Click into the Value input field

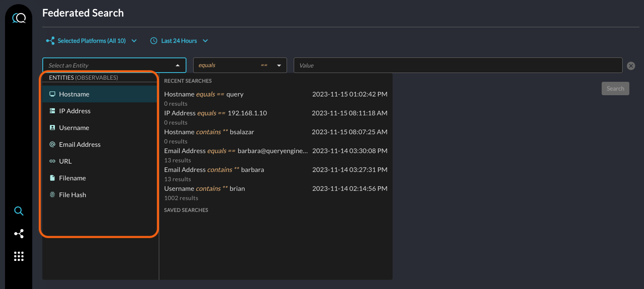click(x=458, y=65)
